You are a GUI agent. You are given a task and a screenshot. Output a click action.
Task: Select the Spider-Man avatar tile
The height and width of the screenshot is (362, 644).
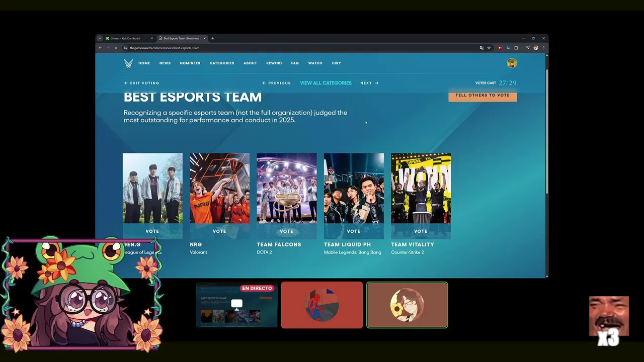[322, 305]
